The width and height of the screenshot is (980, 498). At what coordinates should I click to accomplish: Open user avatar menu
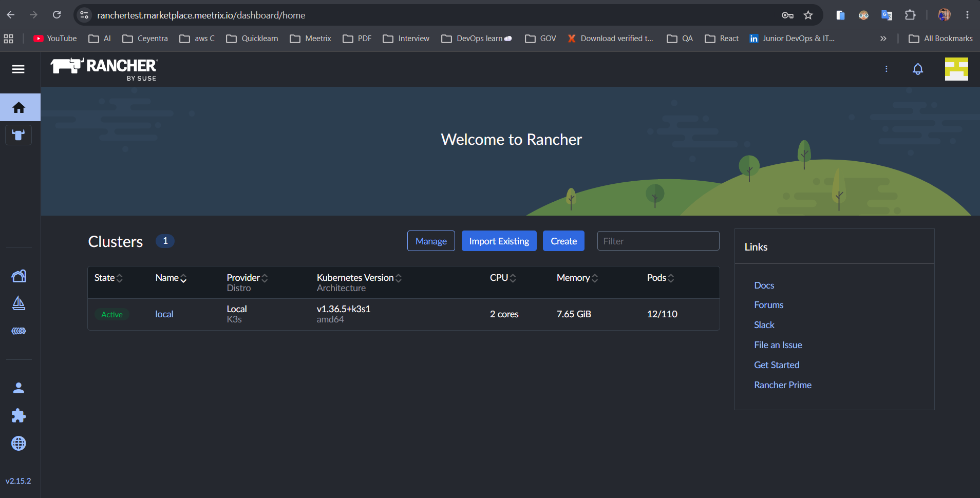tap(956, 69)
